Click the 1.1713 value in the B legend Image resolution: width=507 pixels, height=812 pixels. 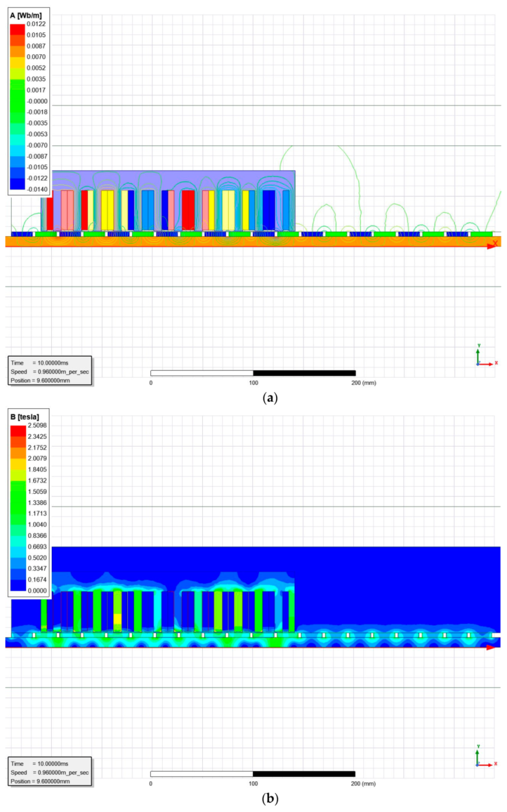click(x=37, y=514)
